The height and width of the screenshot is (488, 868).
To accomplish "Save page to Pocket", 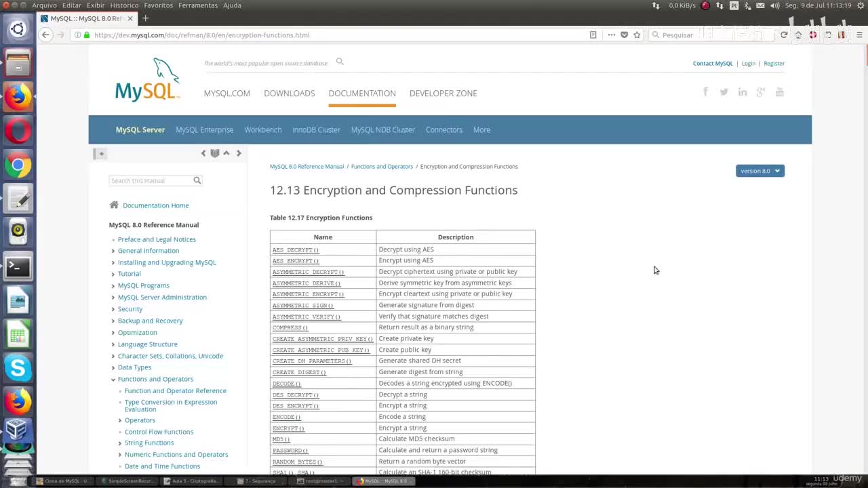I will pyautogui.click(x=624, y=35).
